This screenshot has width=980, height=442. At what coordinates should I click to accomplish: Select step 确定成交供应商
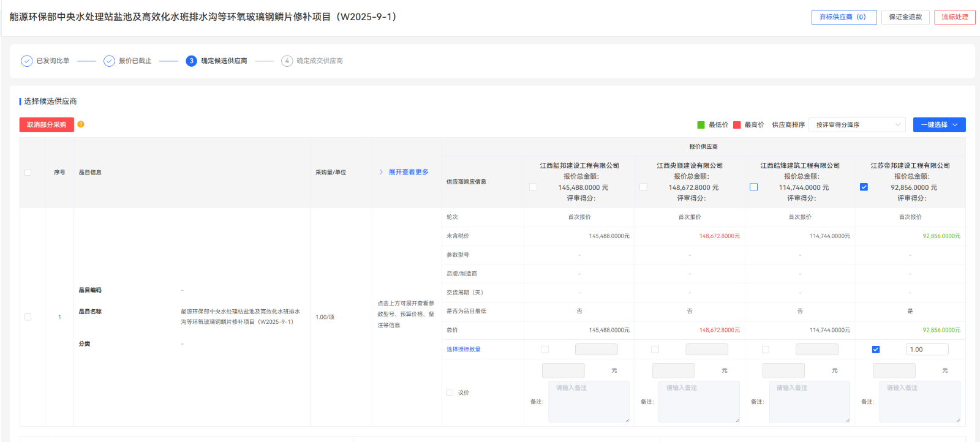click(320, 61)
